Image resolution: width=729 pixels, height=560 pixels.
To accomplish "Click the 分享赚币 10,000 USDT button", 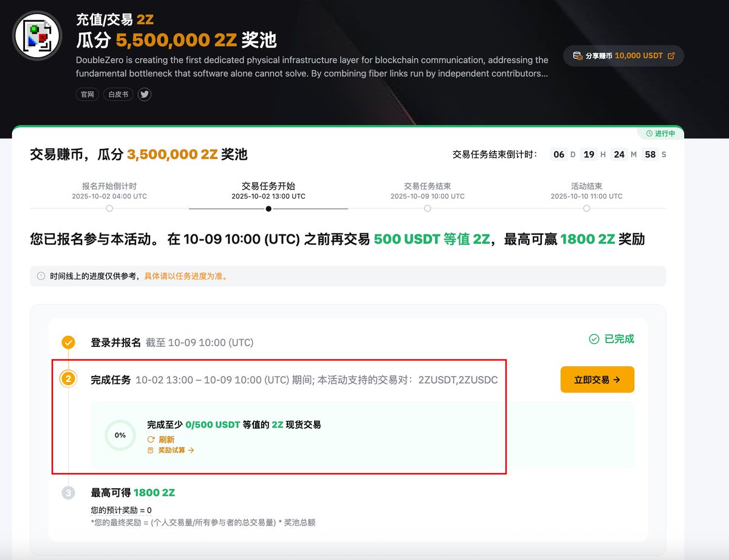I will 623,56.
